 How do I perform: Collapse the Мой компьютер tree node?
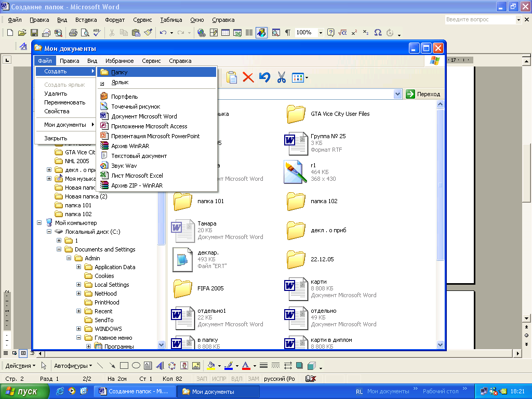[x=39, y=222]
